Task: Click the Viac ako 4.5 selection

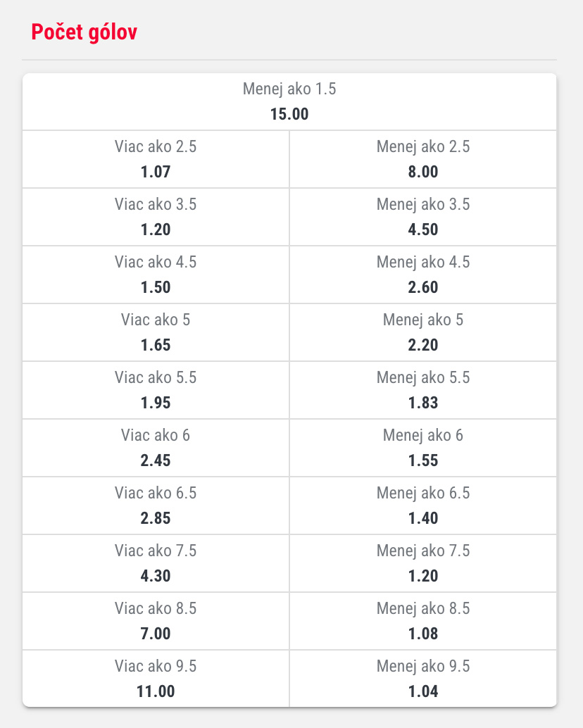Action: tap(156, 275)
